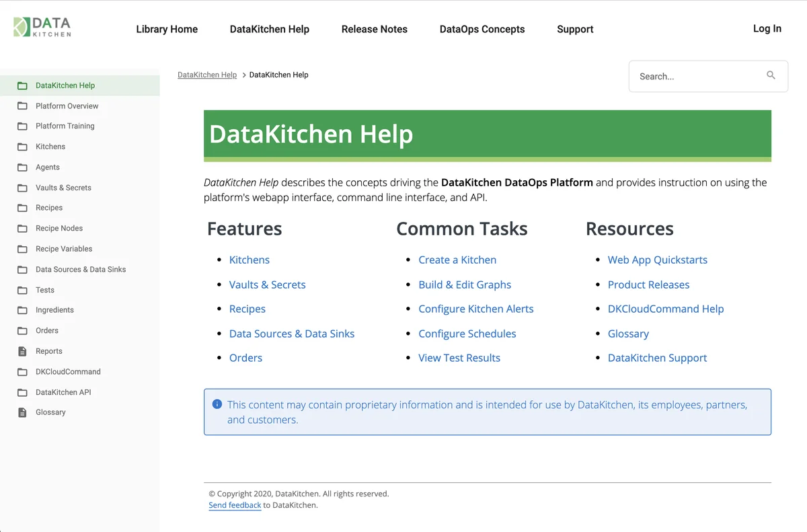
Task: Click the DataKitchen logo
Action: [42, 27]
